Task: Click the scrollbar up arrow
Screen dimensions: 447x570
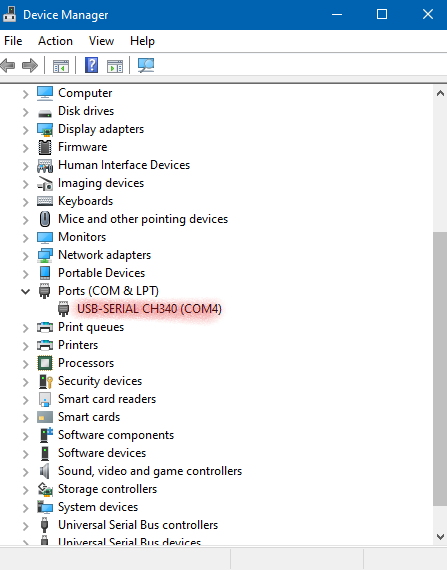Action: point(440,93)
